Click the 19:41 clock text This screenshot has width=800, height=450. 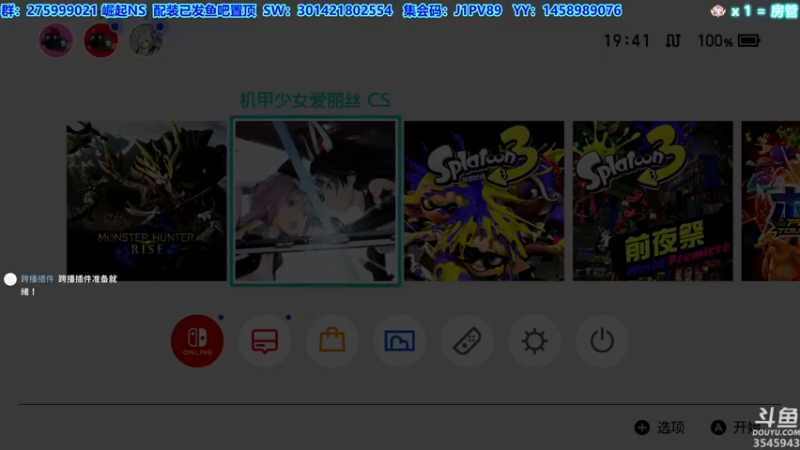[627, 41]
